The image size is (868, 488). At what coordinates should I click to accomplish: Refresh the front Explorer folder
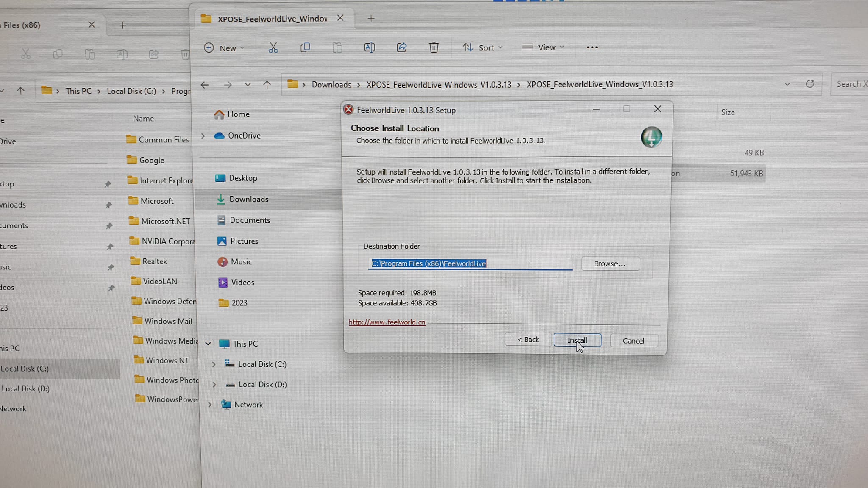pyautogui.click(x=810, y=84)
